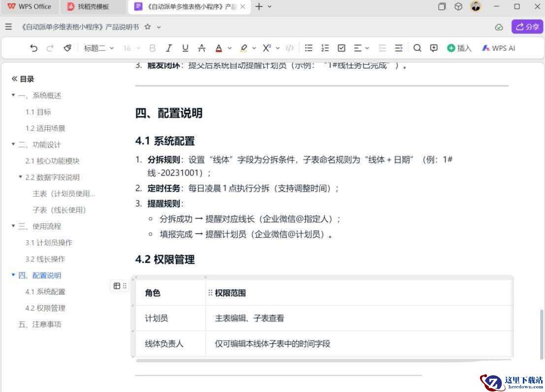Collapse the 三、使用流程 outline section
Image resolution: width=545 pixels, height=392 pixels.
click(x=13, y=226)
